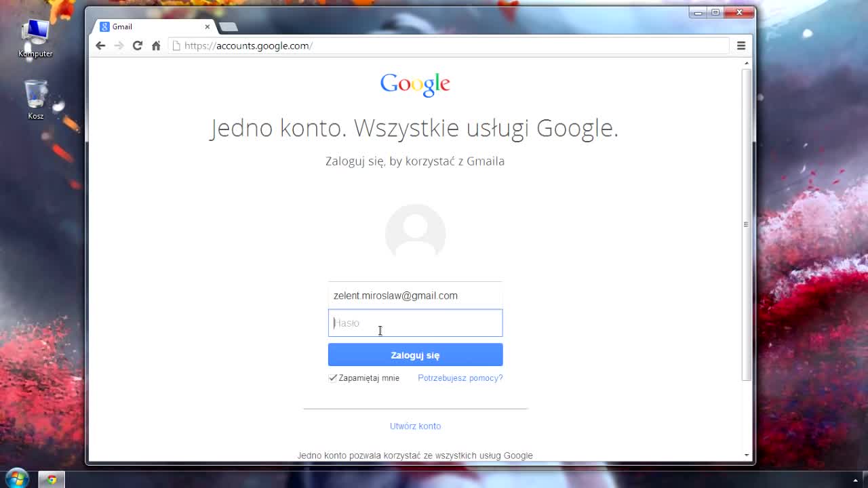
Task: Close the Gmail tab
Action: point(208,26)
